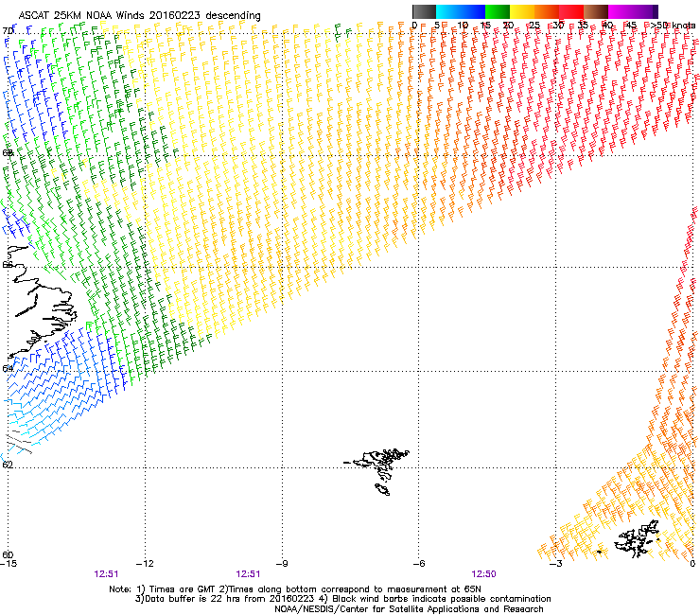This screenshot has width=700, height=615.
Task: Click the purple '12:50' swath time
Action: pos(483,574)
